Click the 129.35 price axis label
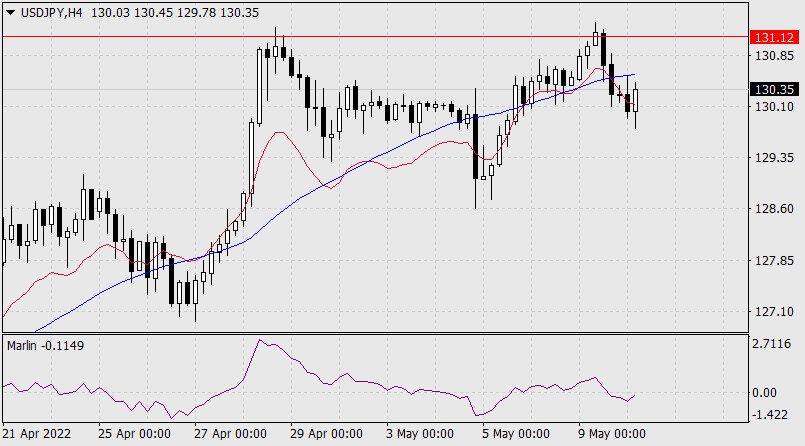Viewport: 805px width, 446px height. coord(774,158)
